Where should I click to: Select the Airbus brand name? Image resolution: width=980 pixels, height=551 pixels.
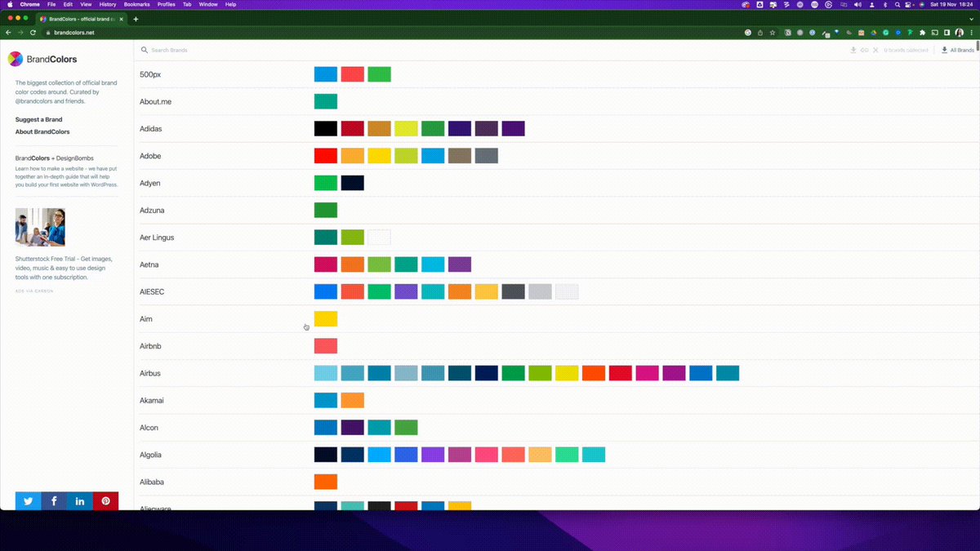coord(150,373)
